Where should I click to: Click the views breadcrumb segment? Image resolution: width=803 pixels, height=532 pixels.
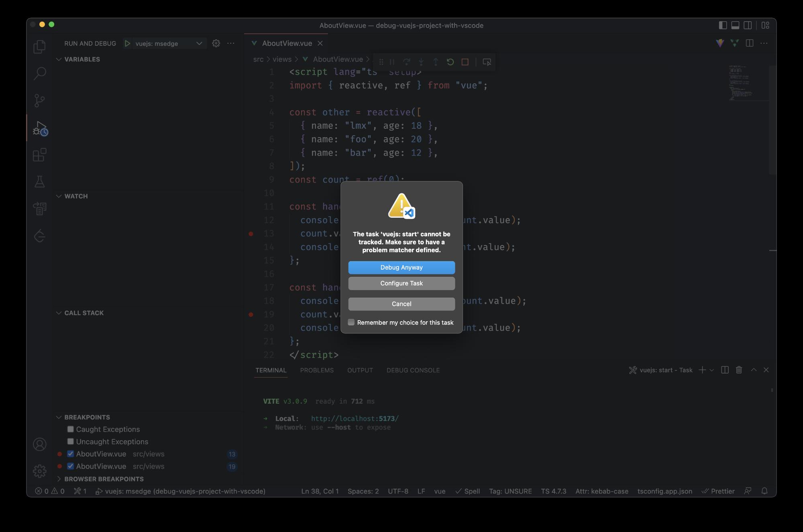(282, 59)
